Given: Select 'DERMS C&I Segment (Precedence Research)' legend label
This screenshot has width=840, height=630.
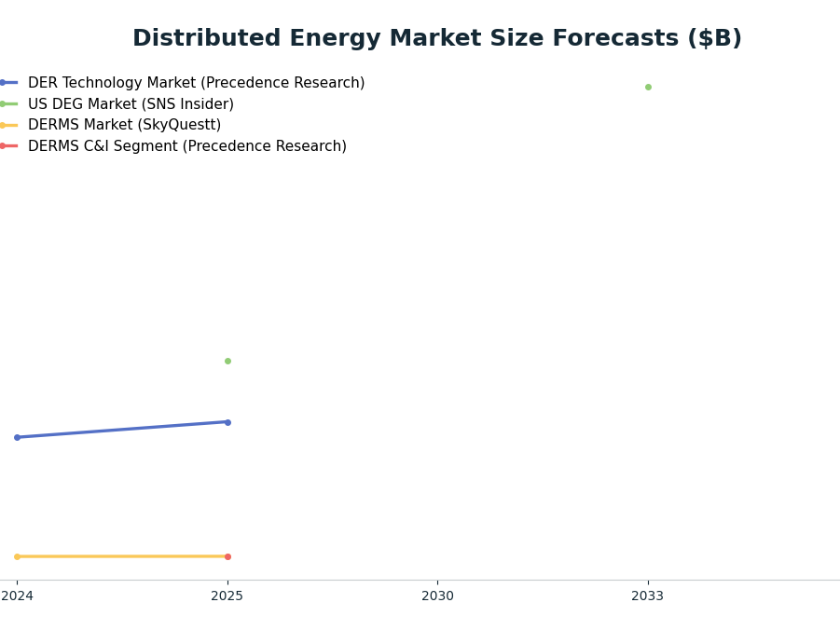Looking at the screenshot, I should coord(187,145).
